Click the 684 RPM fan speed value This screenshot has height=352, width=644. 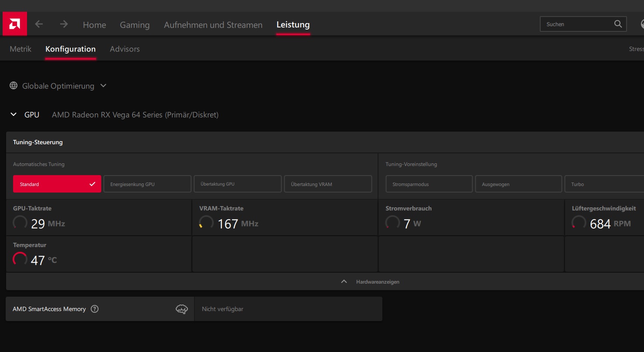point(610,223)
